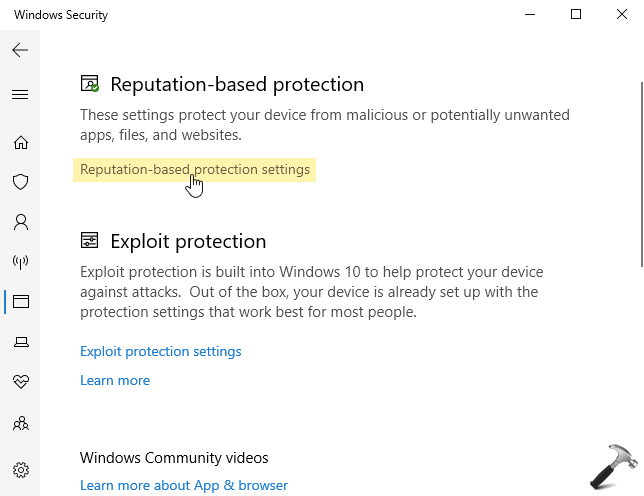Select App & browser control icon

point(21,302)
